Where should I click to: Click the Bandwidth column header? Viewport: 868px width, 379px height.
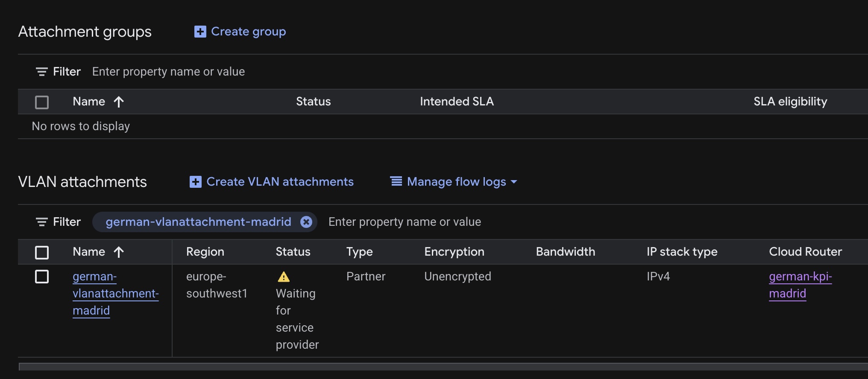click(x=566, y=252)
